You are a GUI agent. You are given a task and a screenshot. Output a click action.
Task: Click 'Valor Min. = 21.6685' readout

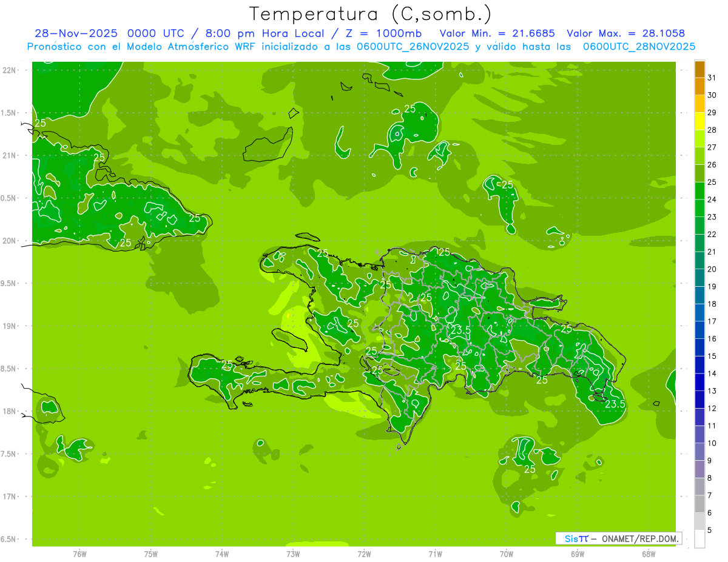[497, 33]
